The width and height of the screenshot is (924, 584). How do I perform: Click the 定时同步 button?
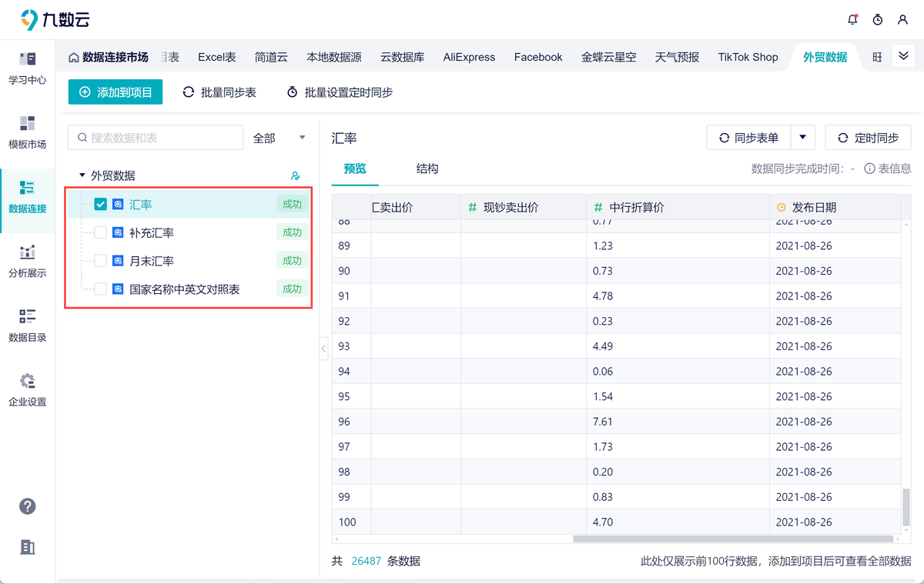click(x=868, y=137)
